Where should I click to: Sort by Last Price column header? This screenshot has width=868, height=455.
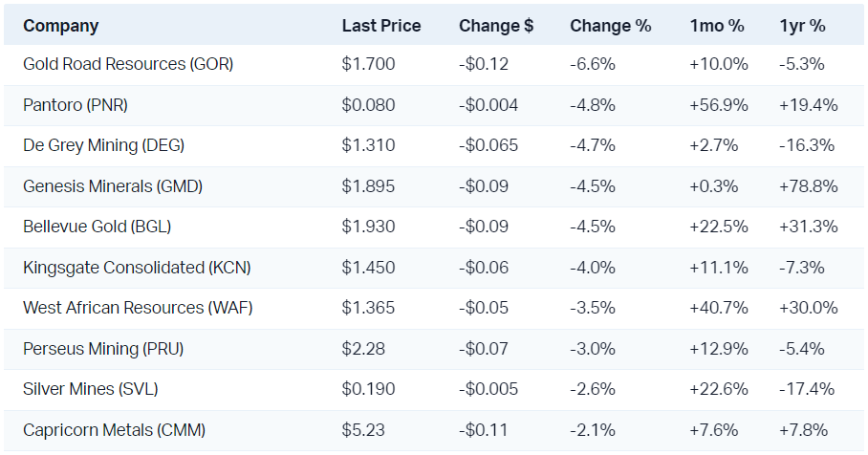click(380, 26)
